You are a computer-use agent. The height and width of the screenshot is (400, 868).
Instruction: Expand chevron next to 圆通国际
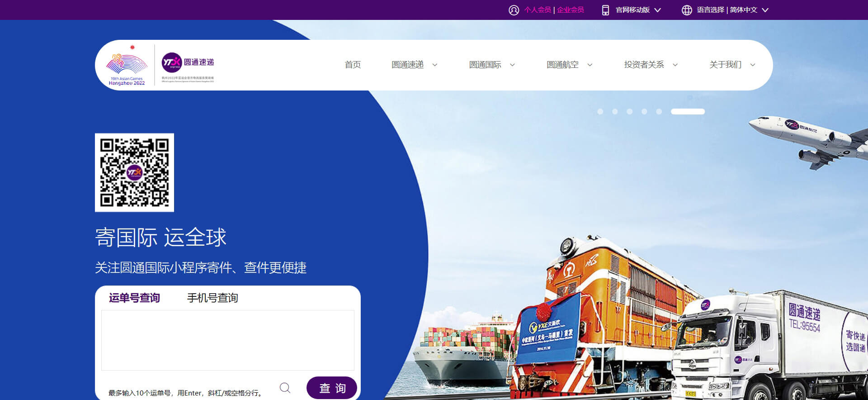coord(512,65)
